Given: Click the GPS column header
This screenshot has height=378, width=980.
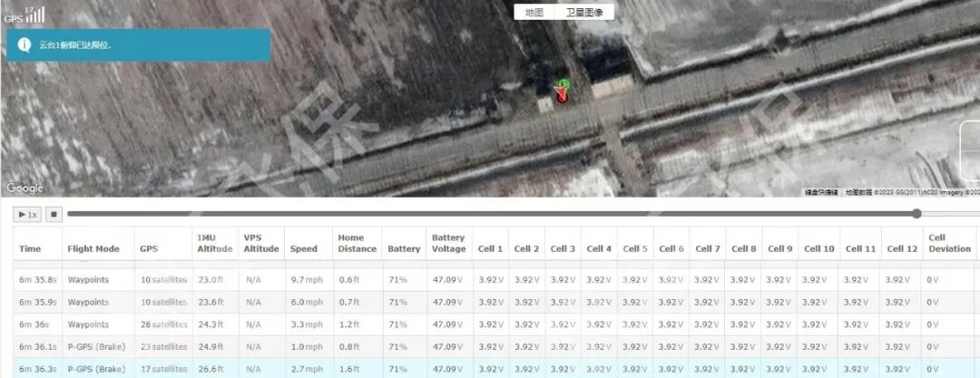Looking at the screenshot, I should [x=149, y=248].
